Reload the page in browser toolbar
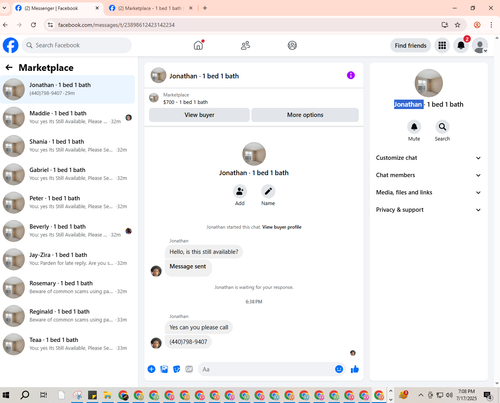 (33, 25)
